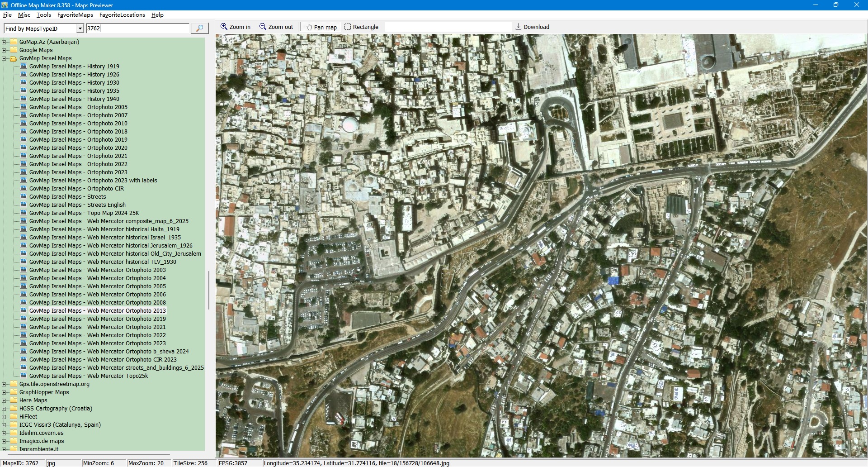868x467 pixels.
Task: Click the Zoom out magnifier icon
Action: click(x=263, y=27)
